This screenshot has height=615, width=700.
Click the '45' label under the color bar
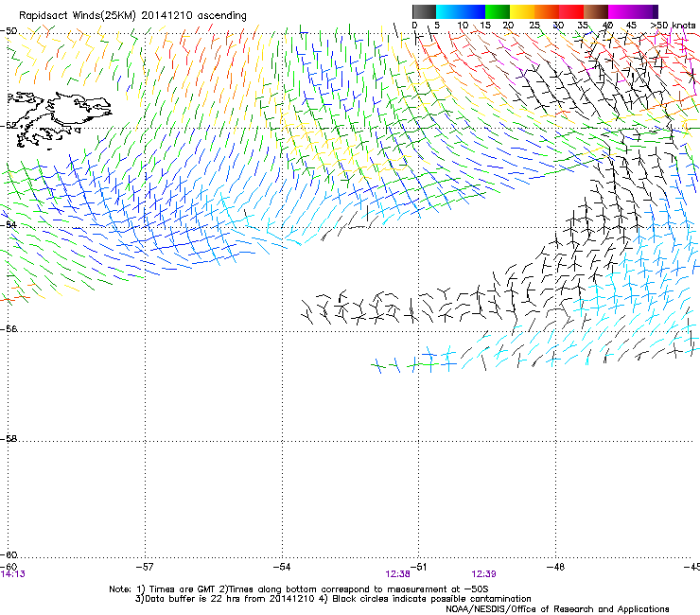(x=631, y=26)
